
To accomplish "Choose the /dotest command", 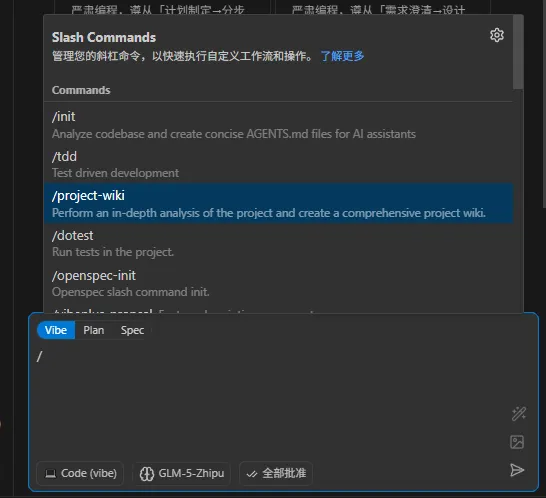I will [x=278, y=243].
